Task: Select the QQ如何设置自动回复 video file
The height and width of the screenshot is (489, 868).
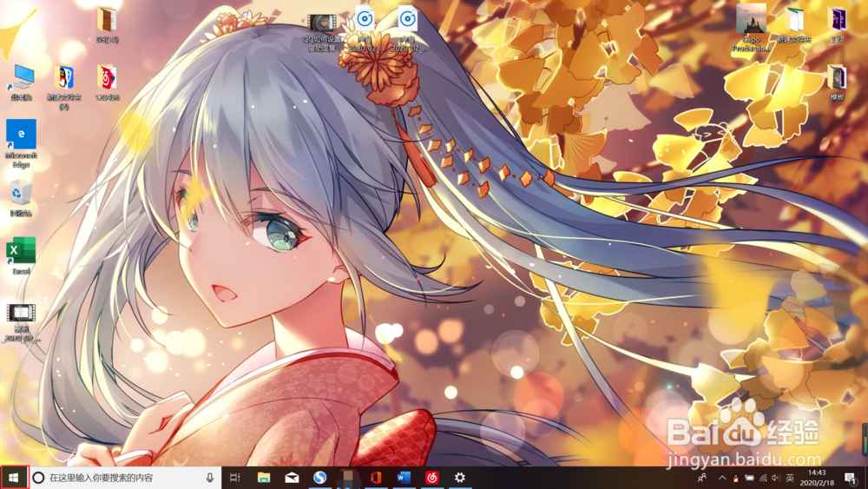Action: (x=322, y=33)
